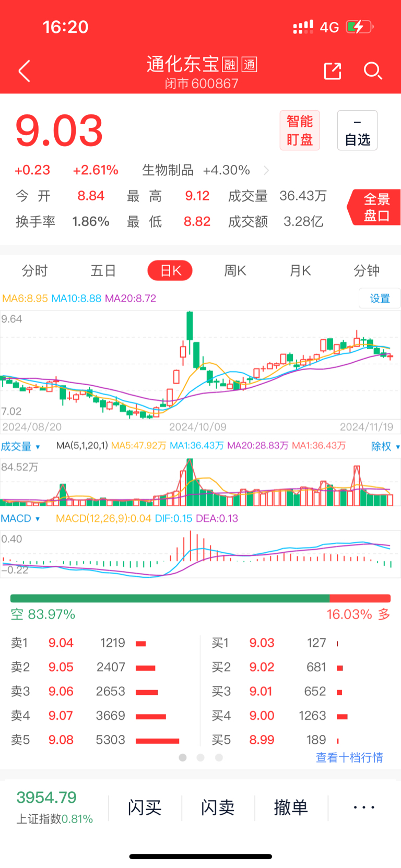The height and width of the screenshot is (868, 401).
Task: Tap the 融 margin-trading badge
Action: [x=230, y=65]
